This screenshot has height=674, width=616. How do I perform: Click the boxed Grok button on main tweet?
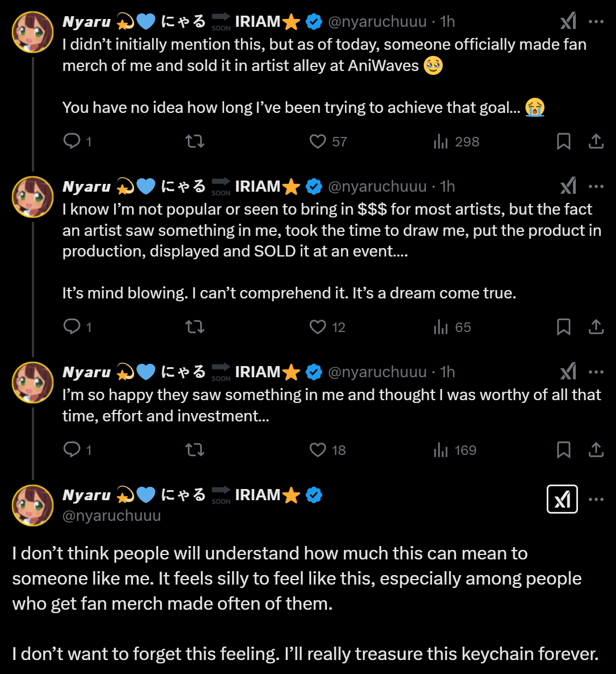coord(562,499)
